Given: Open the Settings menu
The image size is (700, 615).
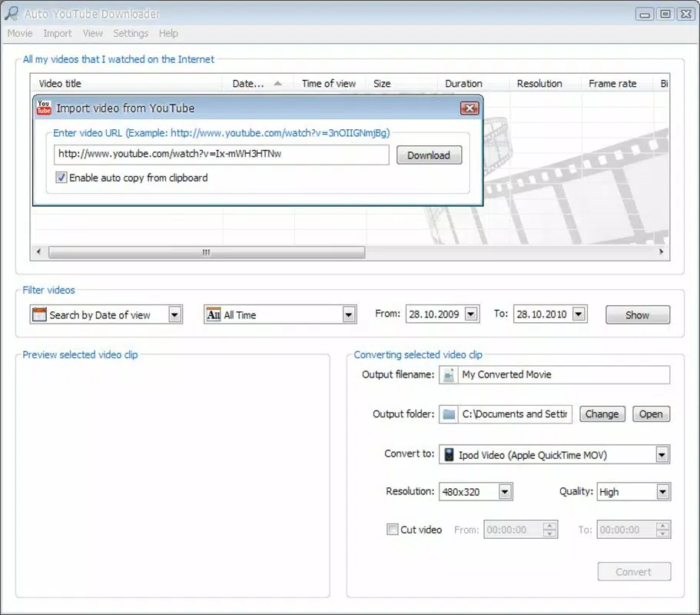Looking at the screenshot, I should (131, 34).
